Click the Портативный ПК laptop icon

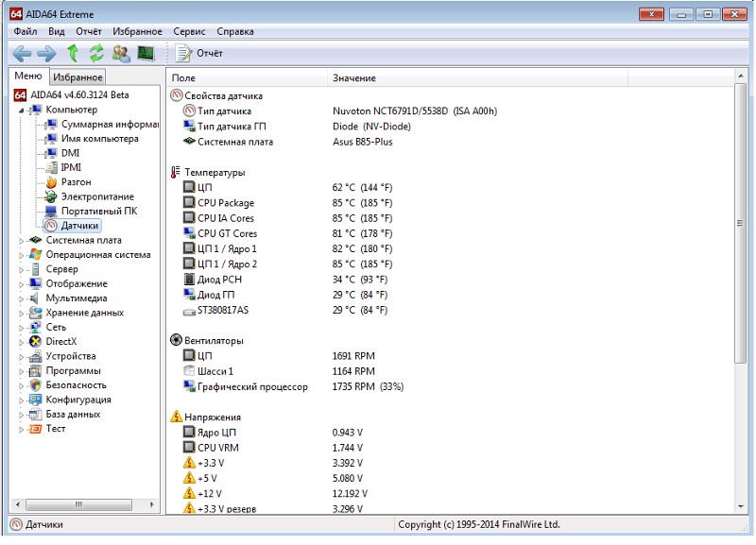pyautogui.click(x=51, y=211)
